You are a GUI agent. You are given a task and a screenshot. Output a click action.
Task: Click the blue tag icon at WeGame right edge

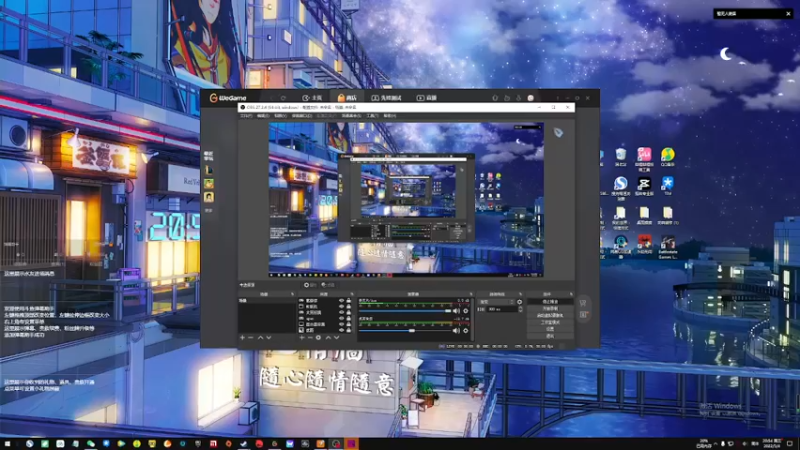[558, 132]
